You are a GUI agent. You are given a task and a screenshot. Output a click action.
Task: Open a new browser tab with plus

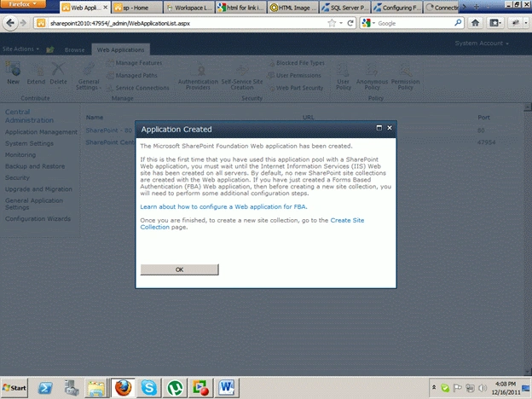pos(476,7)
